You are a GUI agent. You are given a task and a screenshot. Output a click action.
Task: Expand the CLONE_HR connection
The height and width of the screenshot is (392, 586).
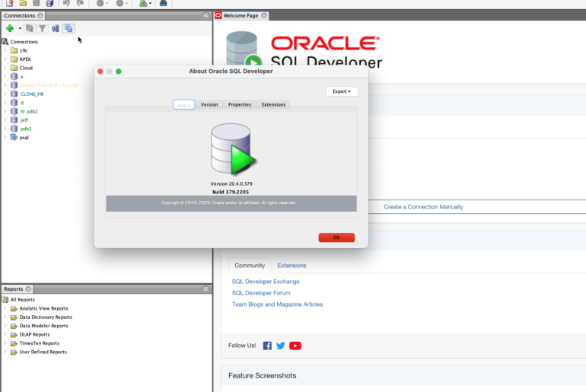pos(5,94)
